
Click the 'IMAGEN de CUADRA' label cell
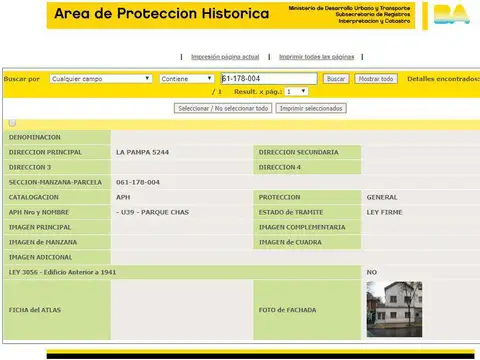click(x=307, y=242)
